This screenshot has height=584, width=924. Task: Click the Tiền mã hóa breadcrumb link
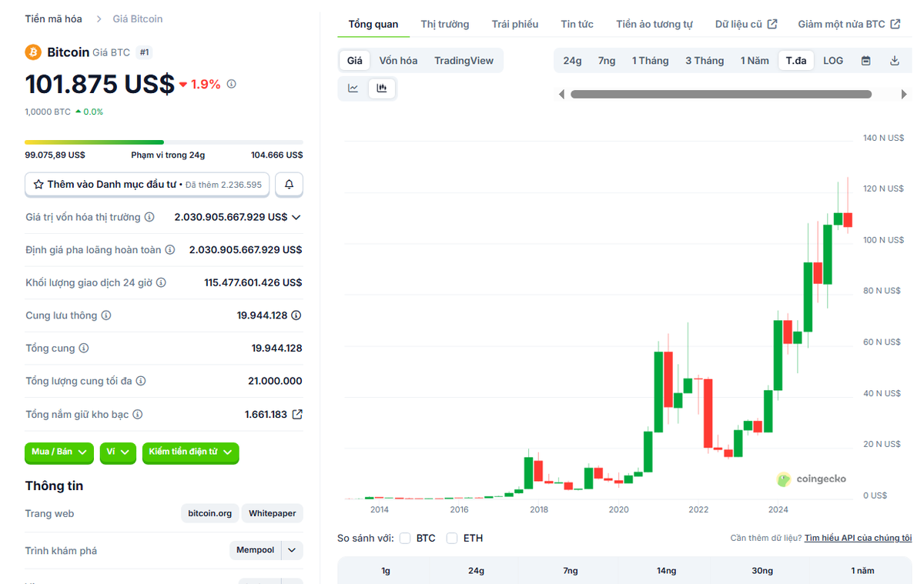54,18
